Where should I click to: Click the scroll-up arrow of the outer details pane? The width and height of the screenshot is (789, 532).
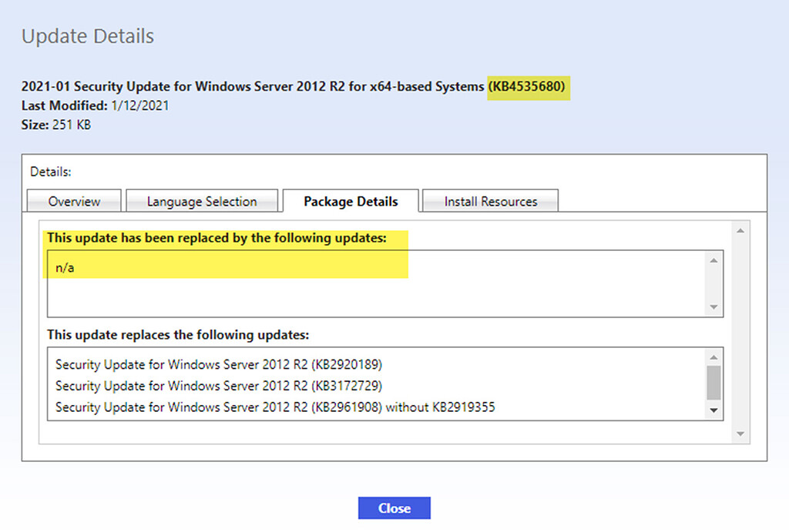pyautogui.click(x=739, y=229)
